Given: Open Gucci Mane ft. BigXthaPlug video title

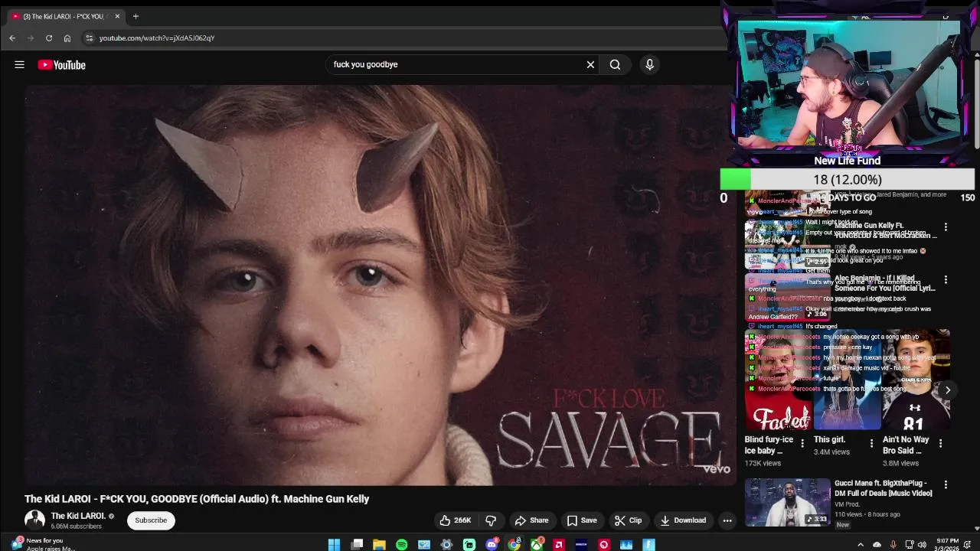Looking at the screenshot, I should [884, 488].
